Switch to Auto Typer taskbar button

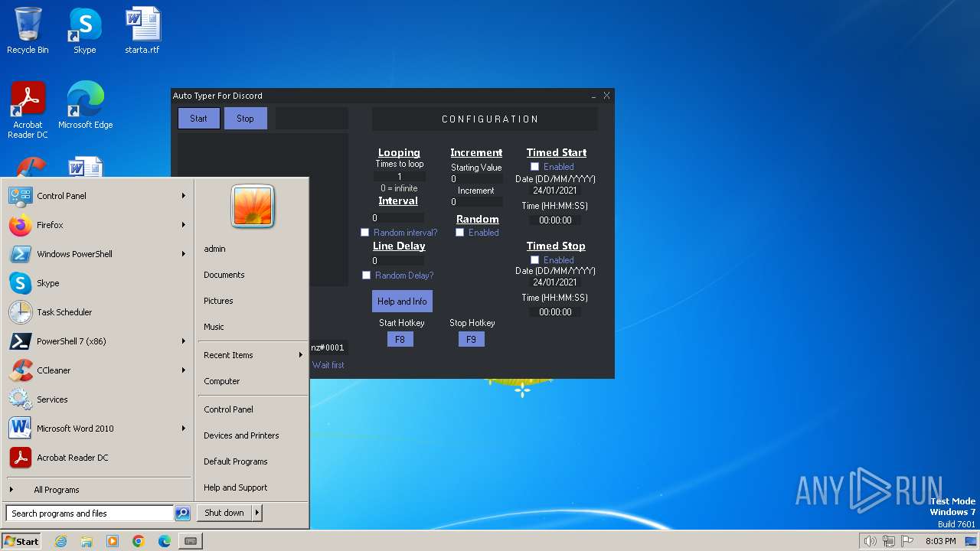(x=191, y=541)
